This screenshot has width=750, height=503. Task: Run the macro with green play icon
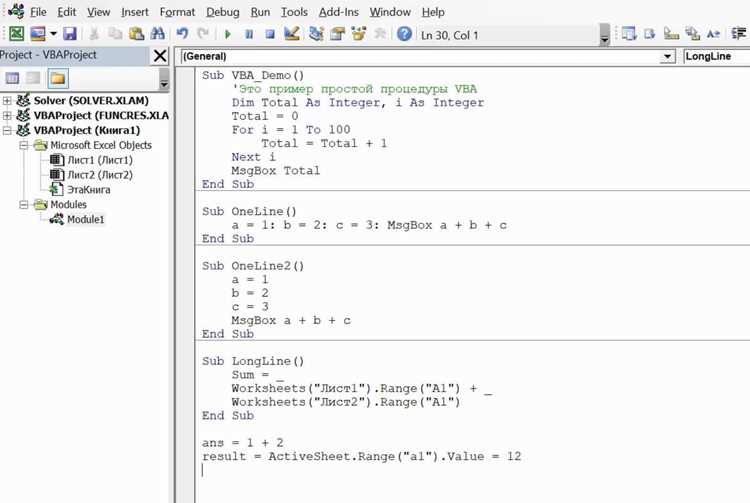228,34
